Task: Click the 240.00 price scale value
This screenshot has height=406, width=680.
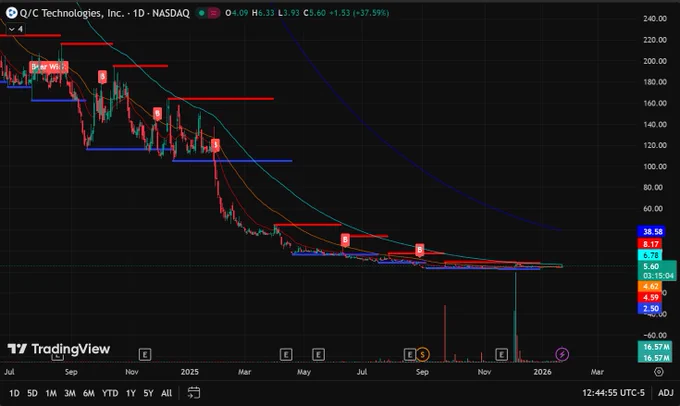Action: [x=654, y=19]
